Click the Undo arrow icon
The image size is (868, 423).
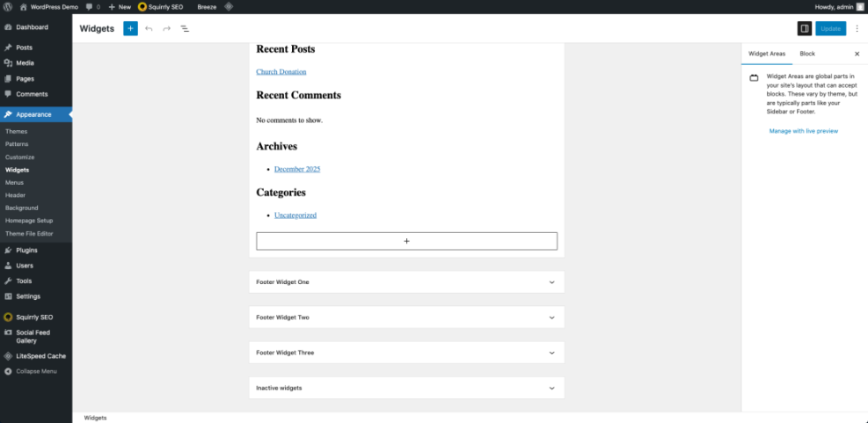[x=149, y=29]
